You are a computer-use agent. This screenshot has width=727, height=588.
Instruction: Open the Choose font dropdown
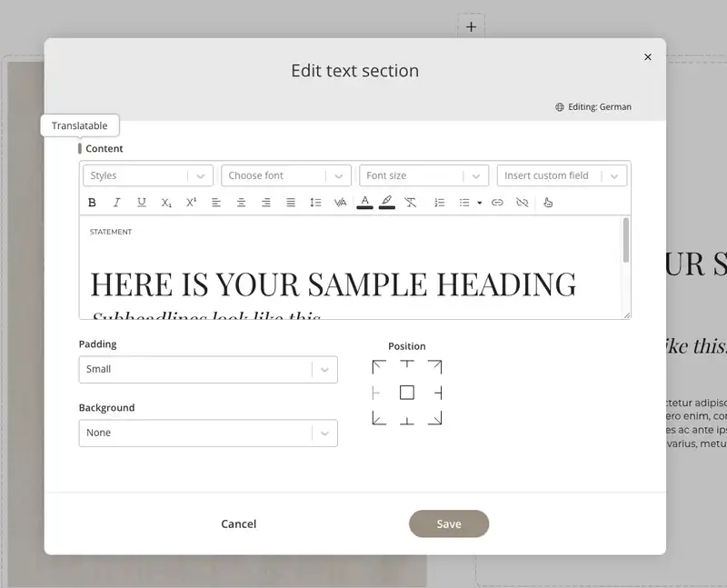click(x=286, y=175)
